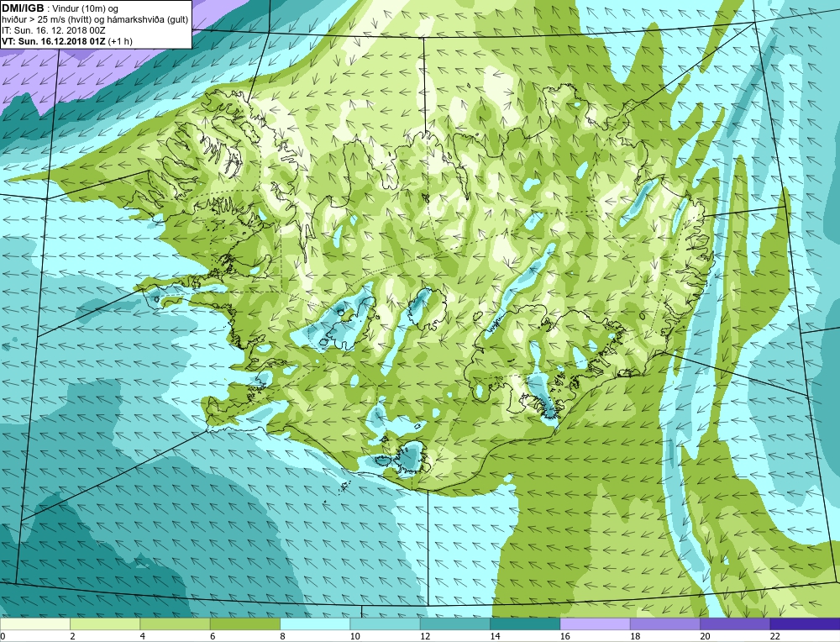Viewport: 840px width, 642px height.
Task: Click the 8–10 m/s light cyan legend swatch
Action: click(x=315, y=624)
